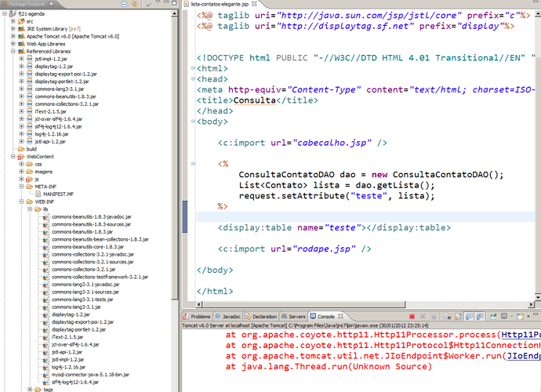Toggle Pin Console button
Screen dimensions: 541x392
point(493,317)
